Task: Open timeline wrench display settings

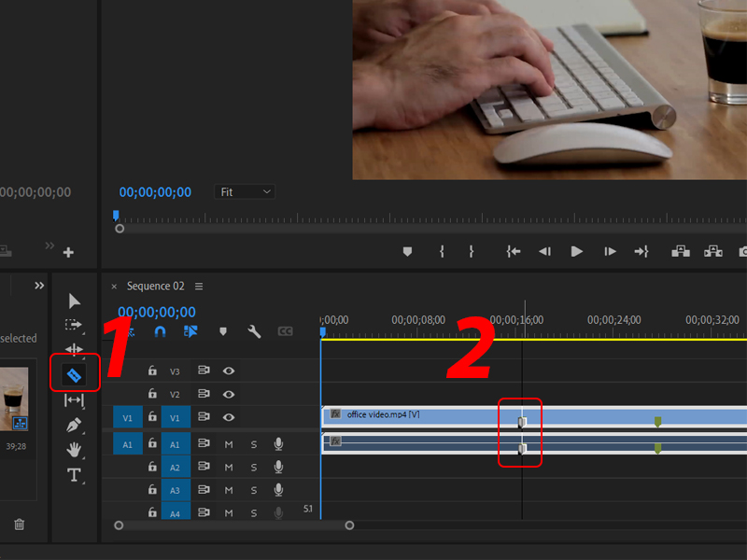Action: (x=254, y=331)
